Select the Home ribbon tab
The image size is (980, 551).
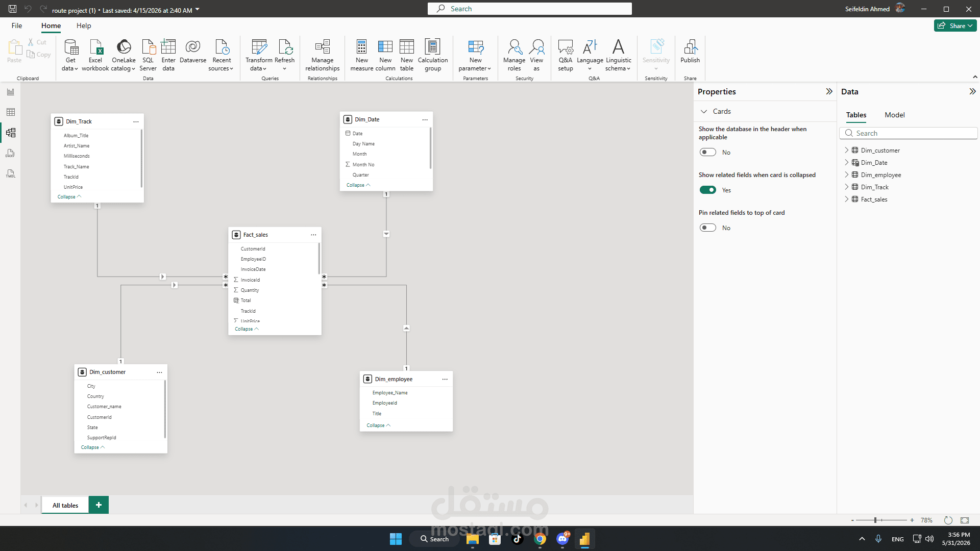(x=51, y=26)
